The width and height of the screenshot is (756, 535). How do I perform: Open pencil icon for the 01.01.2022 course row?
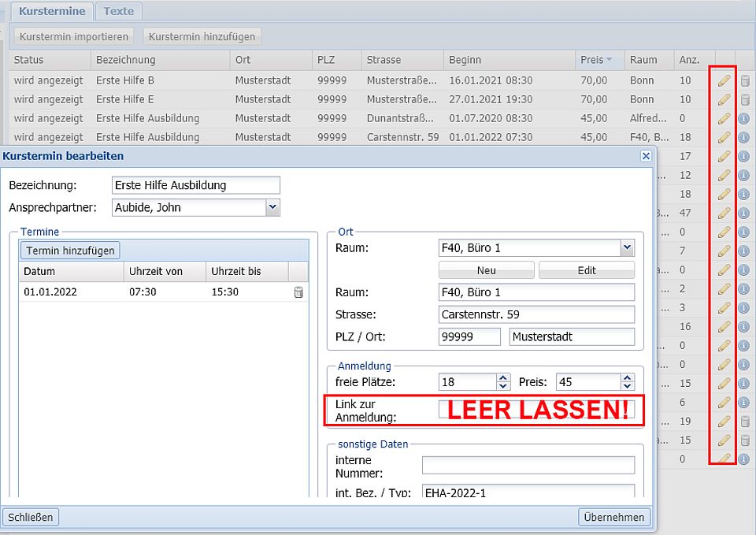(724, 137)
